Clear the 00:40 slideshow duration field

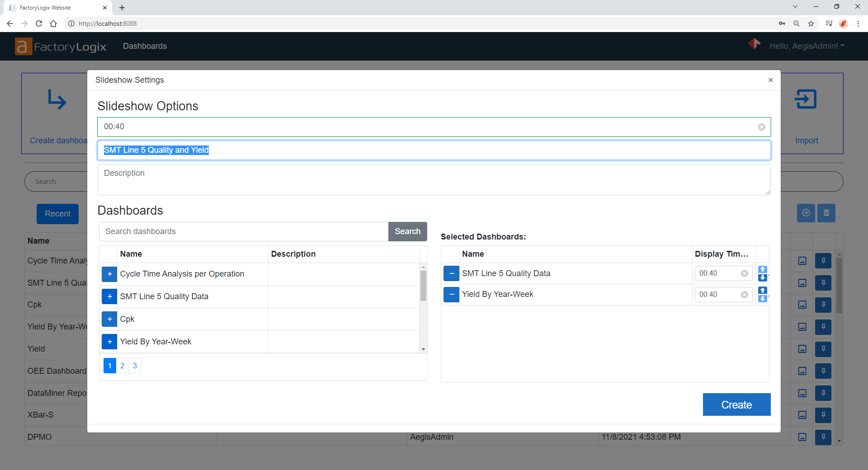(x=761, y=127)
